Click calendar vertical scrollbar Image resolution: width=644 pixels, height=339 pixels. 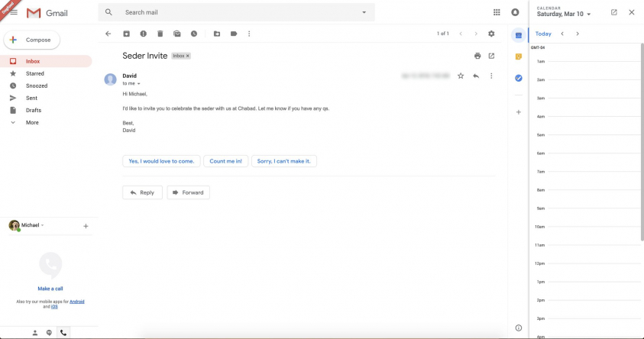642,142
